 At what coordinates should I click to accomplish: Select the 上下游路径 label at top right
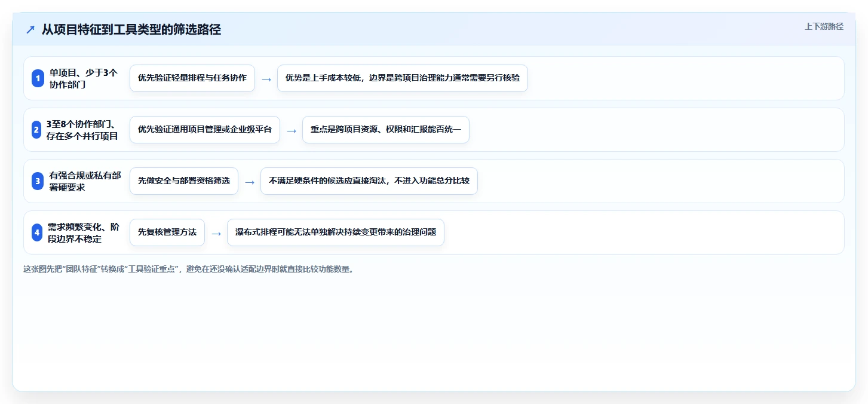tap(824, 26)
